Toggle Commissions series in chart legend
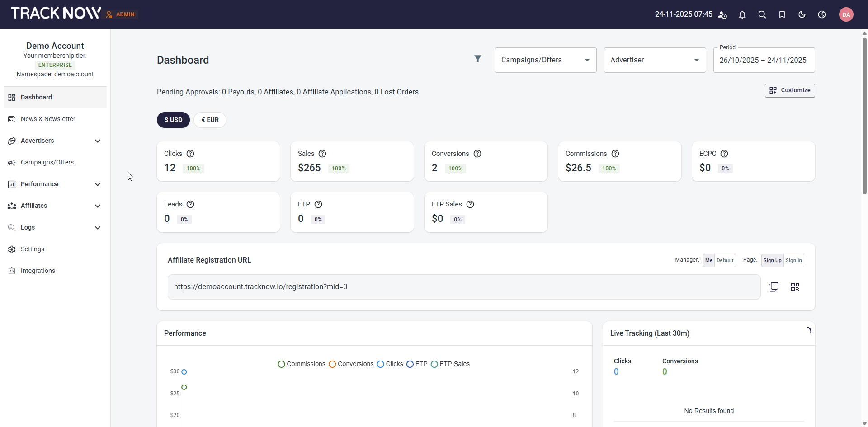The width and height of the screenshot is (868, 427). [302, 364]
